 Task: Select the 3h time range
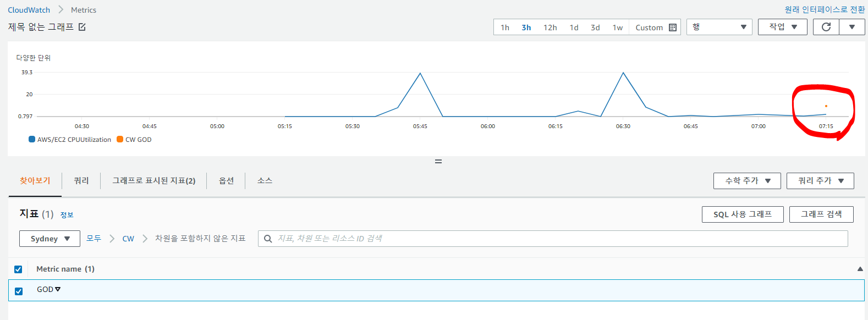click(526, 27)
